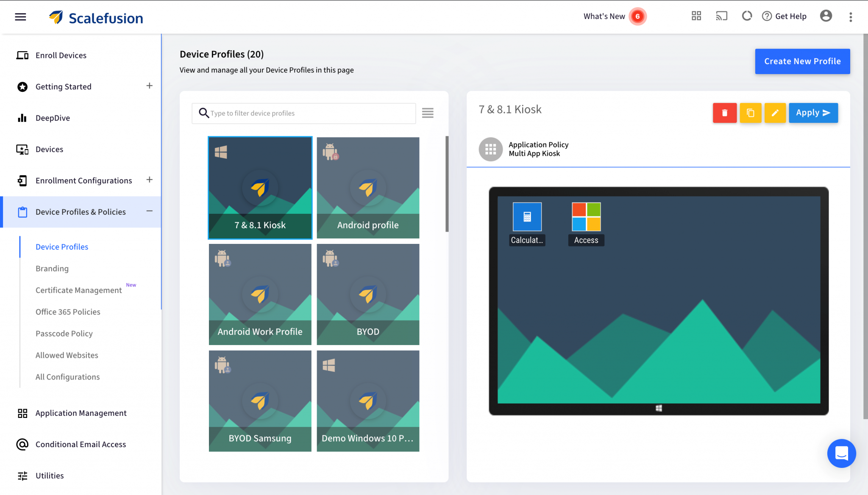The image size is (868, 495).
Task: Click the user account avatar icon
Action: point(826,16)
